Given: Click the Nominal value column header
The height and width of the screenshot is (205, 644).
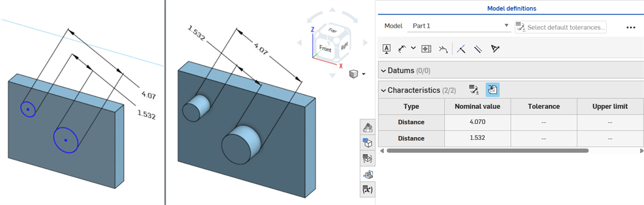Looking at the screenshot, I should 477,106.
